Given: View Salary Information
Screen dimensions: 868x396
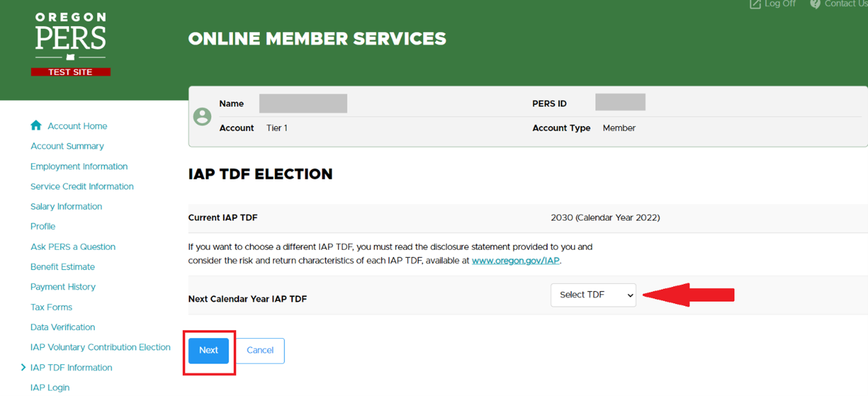Looking at the screenshot, I should point(66,206).
